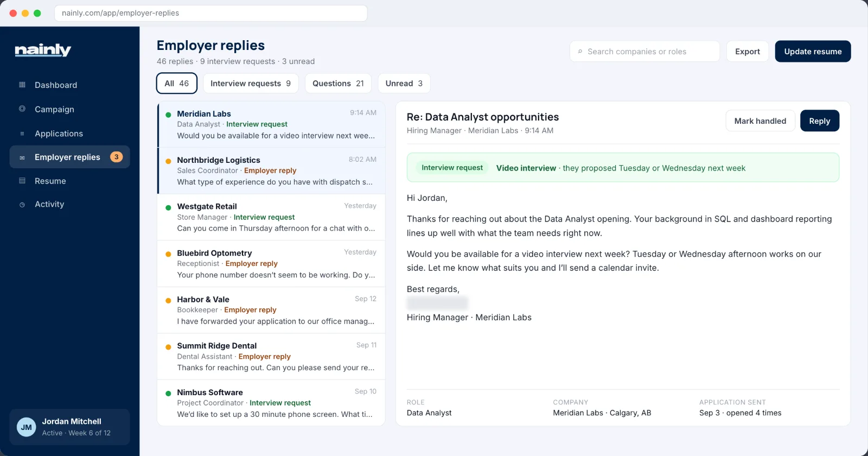The height and width of the screenshot is (456, 868).
Task: Click the Applications list icon
Action: 22,134
